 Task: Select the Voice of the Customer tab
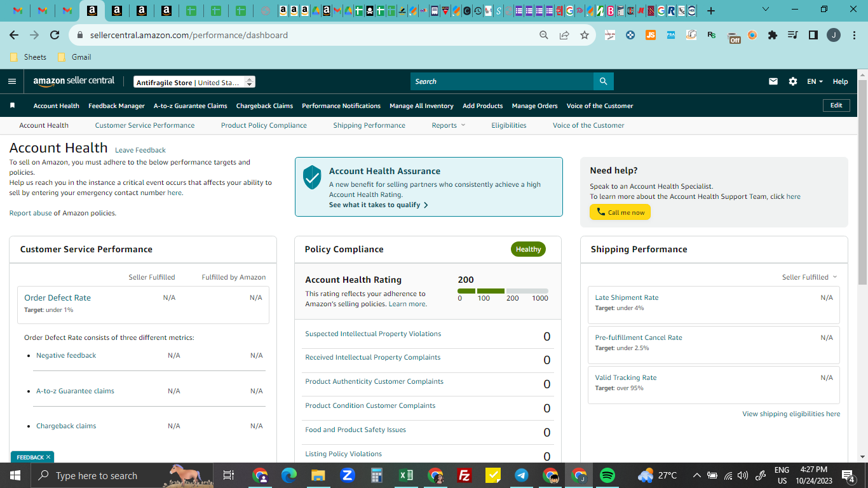(x=588, y=125)
